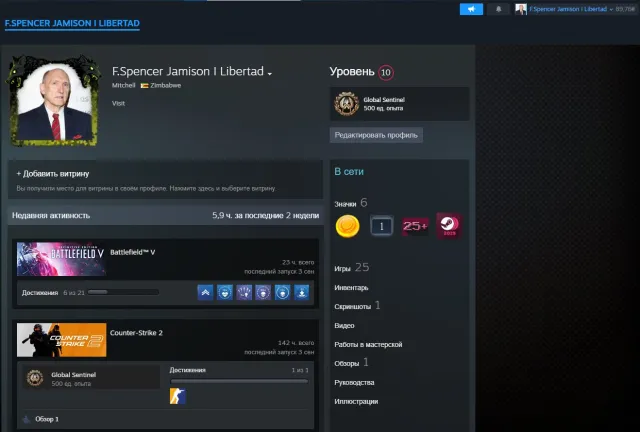Viewport: 640px width, 432px height.
Task: Open Counter-Strike 2 Достижения link
Action: tap(187, 370)
